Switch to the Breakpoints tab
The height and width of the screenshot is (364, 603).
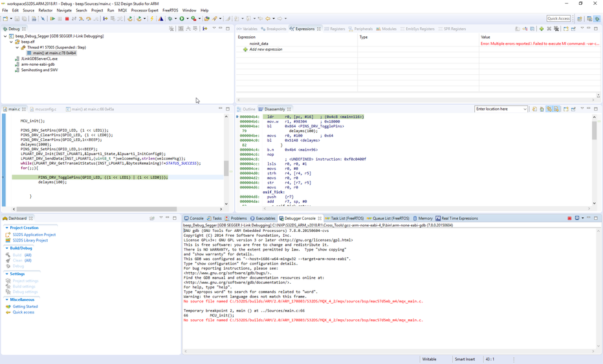tap(274, 29)
